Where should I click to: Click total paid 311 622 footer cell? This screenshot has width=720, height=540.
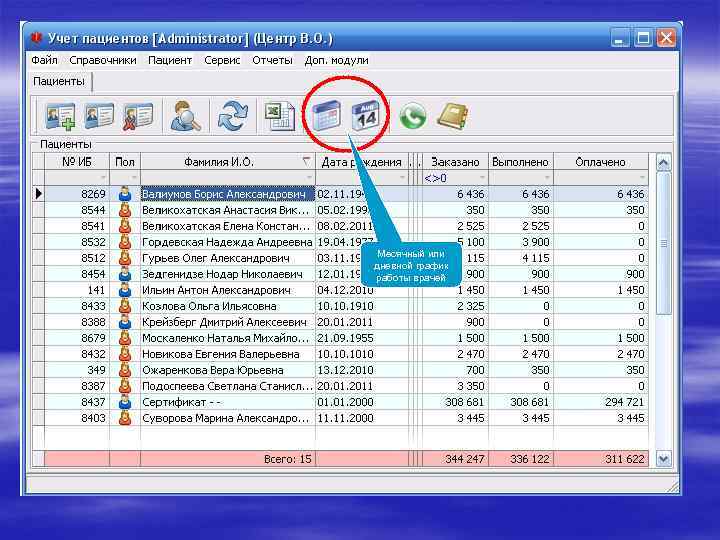click(x=601, y=458)
